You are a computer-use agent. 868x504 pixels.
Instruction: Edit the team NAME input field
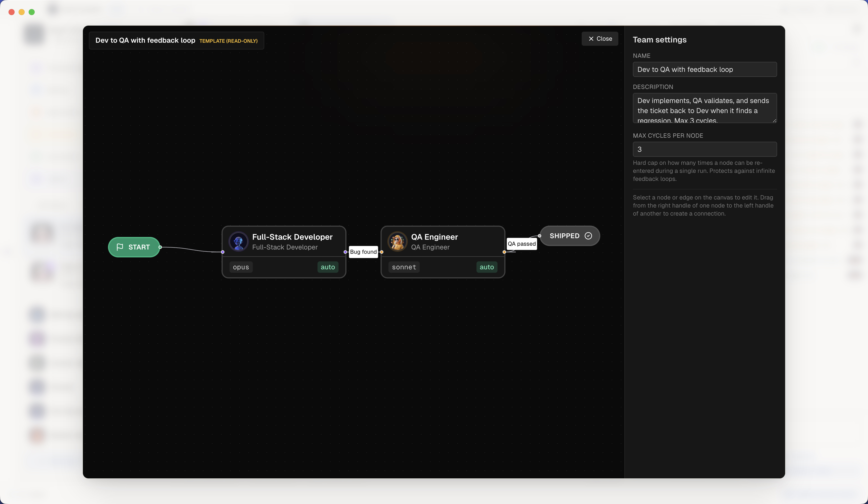704,69
